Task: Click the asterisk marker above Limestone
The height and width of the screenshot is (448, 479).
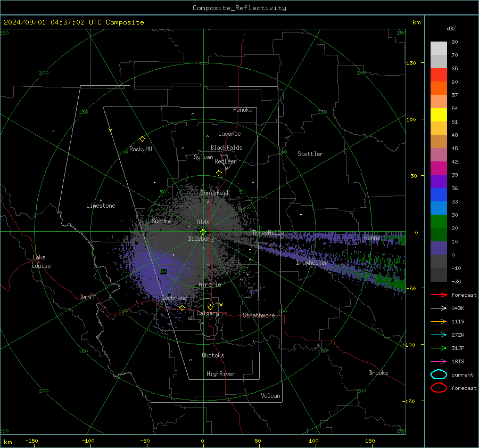Action: [101, 201]
